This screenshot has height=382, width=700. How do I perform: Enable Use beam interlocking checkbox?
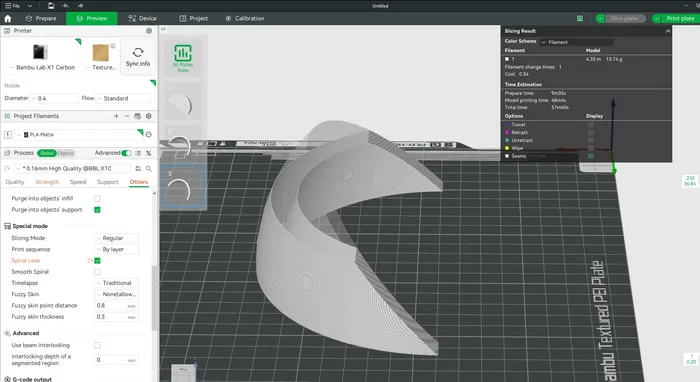click(97, 345)
